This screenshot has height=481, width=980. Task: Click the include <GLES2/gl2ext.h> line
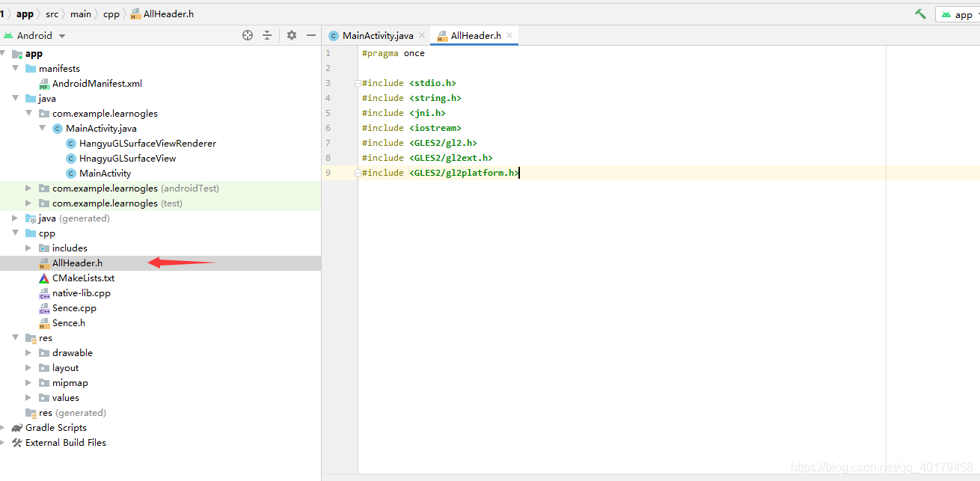427,158
